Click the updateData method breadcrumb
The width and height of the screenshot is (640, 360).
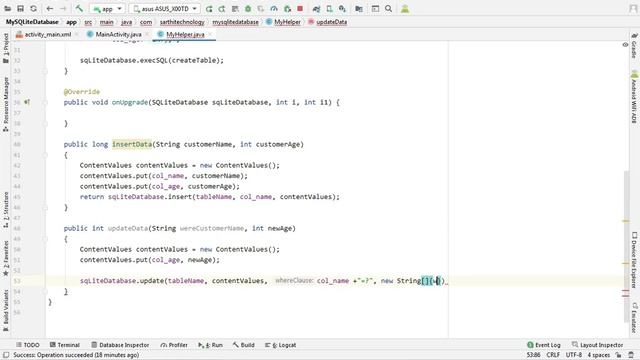tap(328, 22)
